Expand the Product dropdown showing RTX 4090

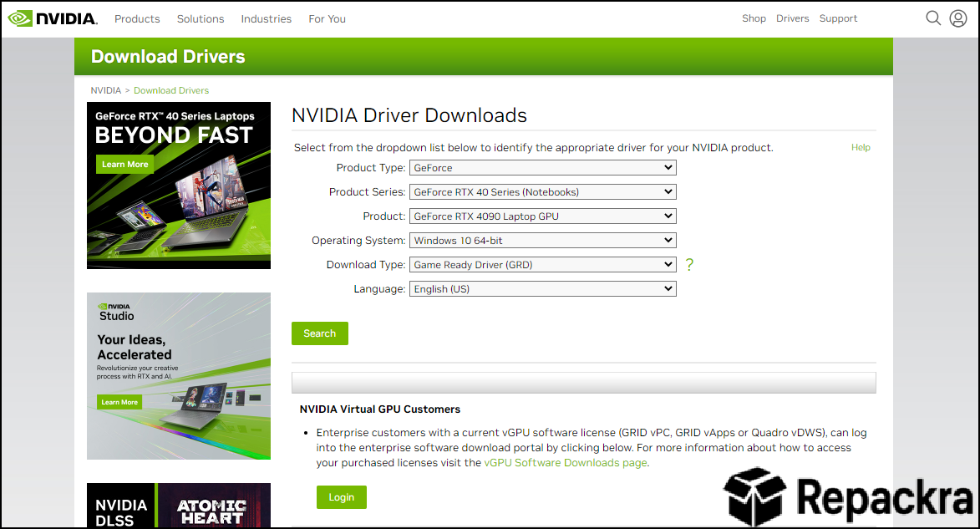[542, 216]
